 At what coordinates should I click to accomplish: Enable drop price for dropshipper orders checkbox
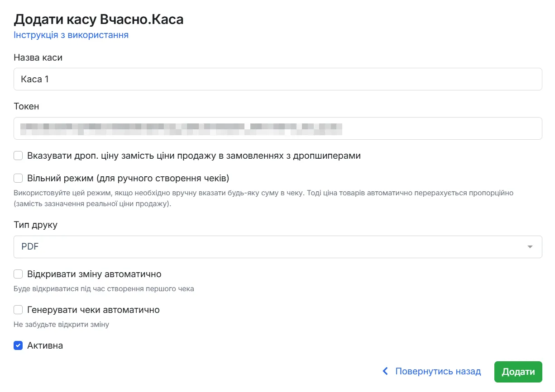tap(18, 156)
